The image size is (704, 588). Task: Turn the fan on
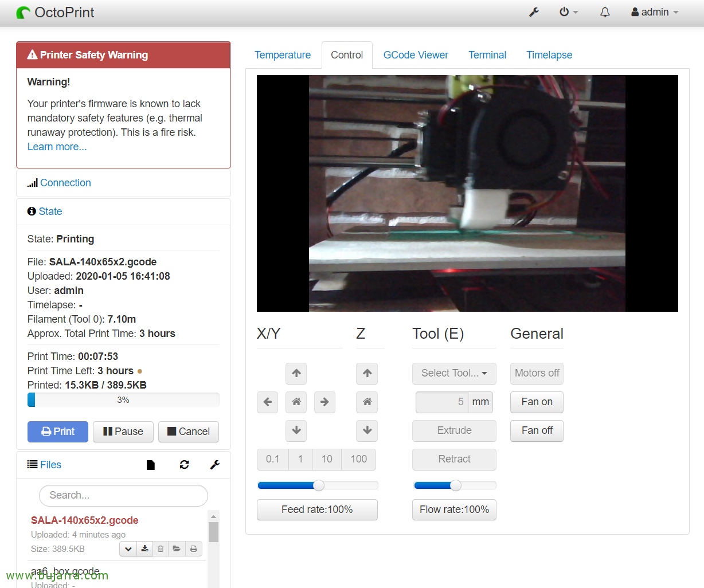[x=537, y=402]
